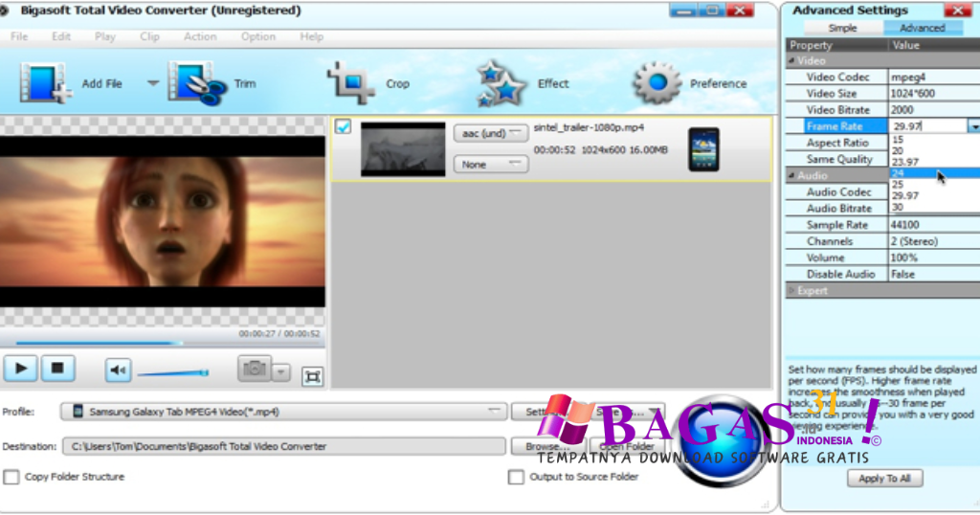Open the Action menu
The height and width of the screenshot is (515, 980).
(200, 37)
